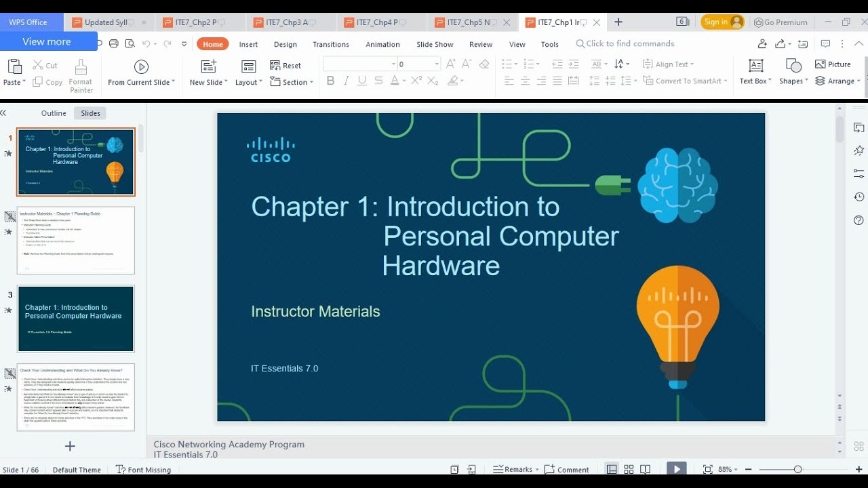Open the font size dropdown
868x488 pixels.
tap(436, 64)
